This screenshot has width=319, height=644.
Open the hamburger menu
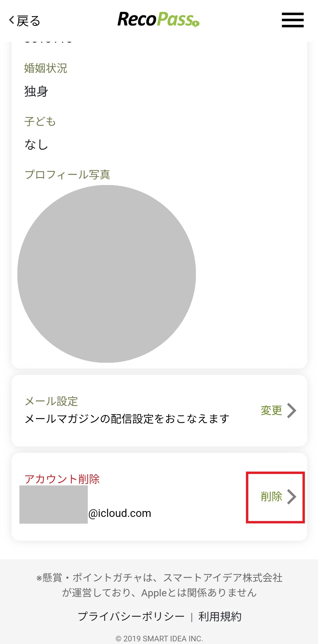tap(292, 20)
